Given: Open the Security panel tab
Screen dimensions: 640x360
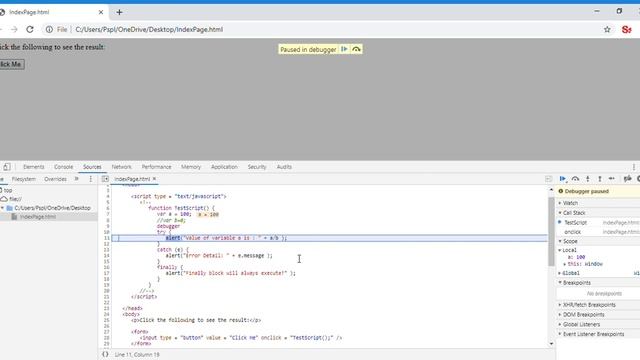Looking at the screenshot, I should tap(257, 167).
